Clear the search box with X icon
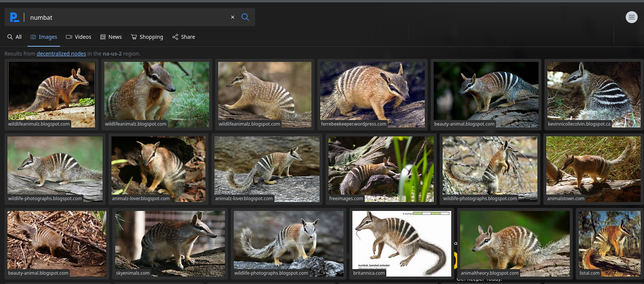 (x=233, y=17)
